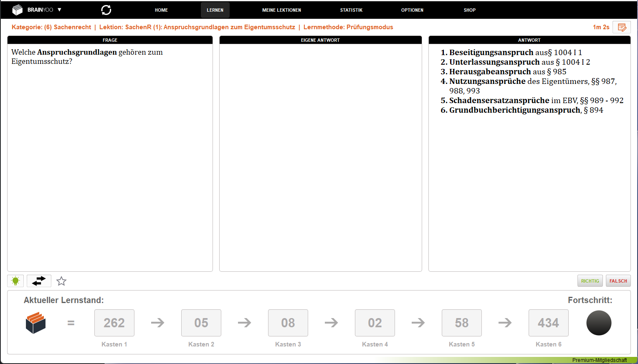Screen dimensions: 638x364
Task: Select Kasten 6 box with 434 cards
Action: tap(548, 323)
